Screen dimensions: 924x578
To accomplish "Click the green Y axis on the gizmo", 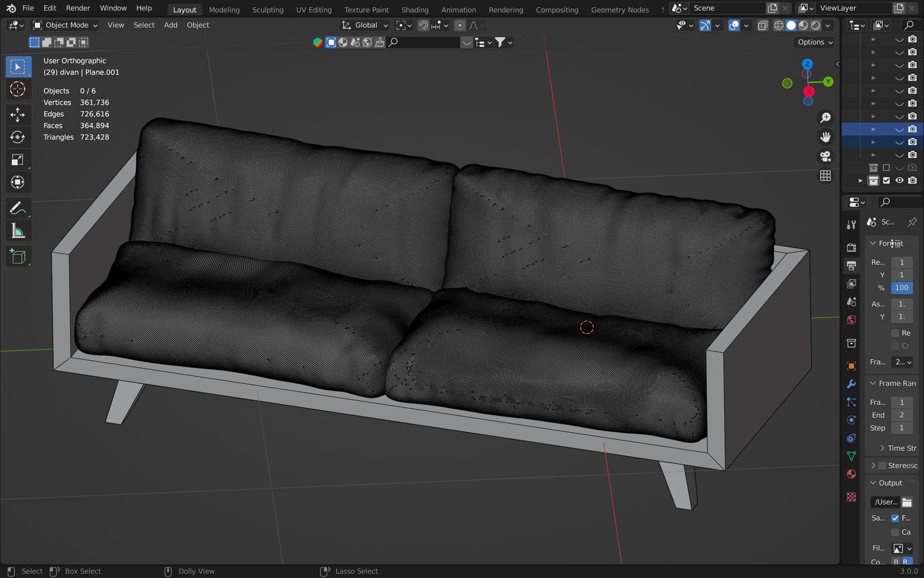I will coord(828,81).
